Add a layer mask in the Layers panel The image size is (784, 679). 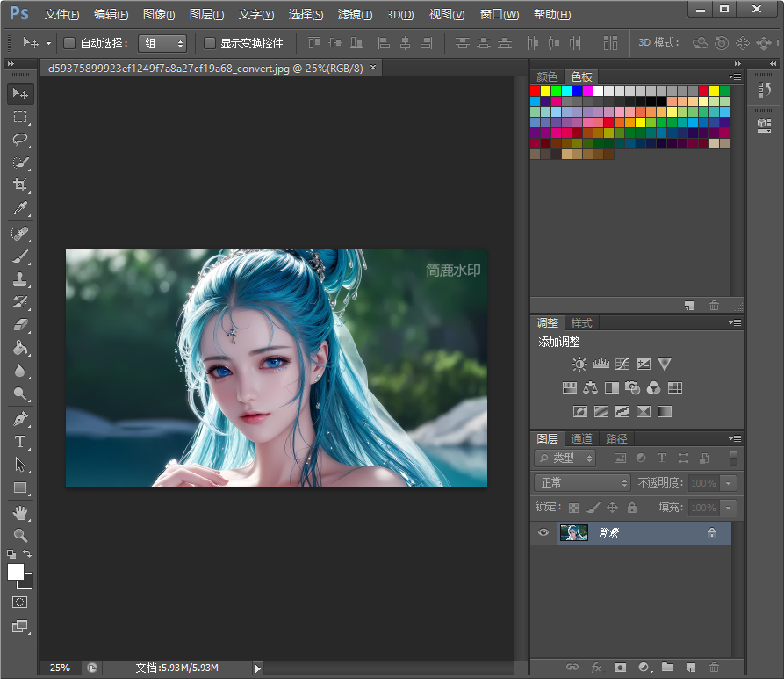620,668
